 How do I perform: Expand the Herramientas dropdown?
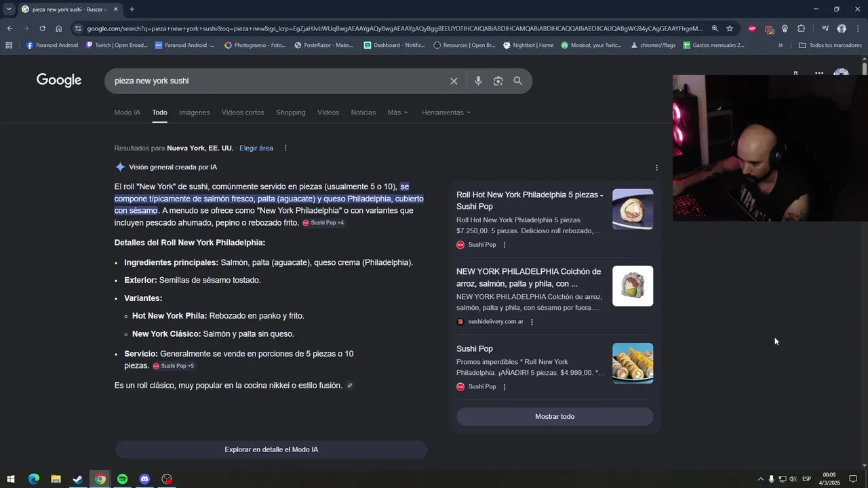point(446,113)
